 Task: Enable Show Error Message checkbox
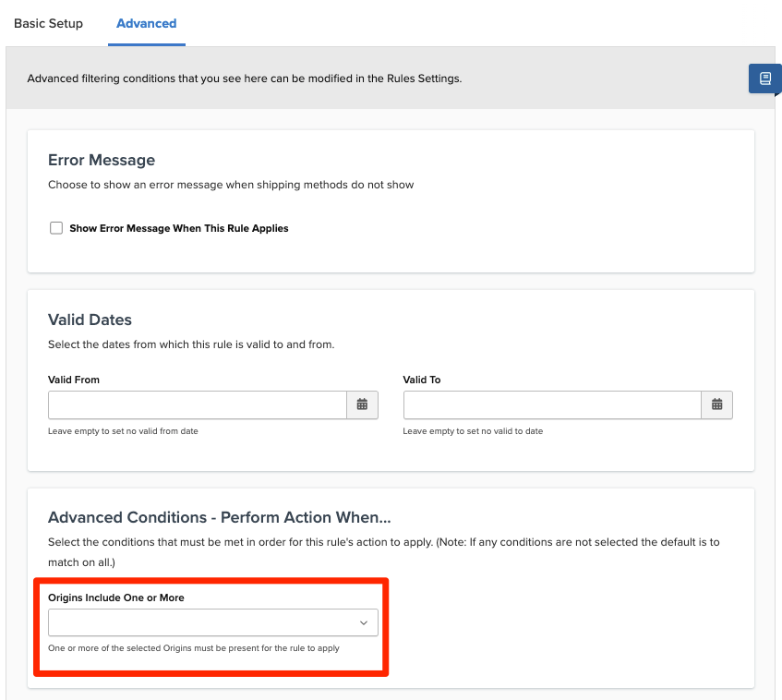point(56,228)
